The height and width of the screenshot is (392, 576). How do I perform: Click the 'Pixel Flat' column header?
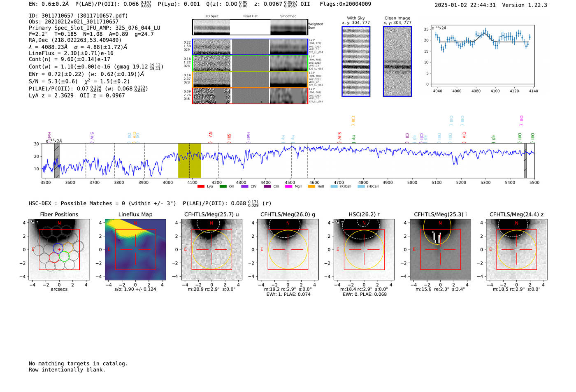coord(250,16)
